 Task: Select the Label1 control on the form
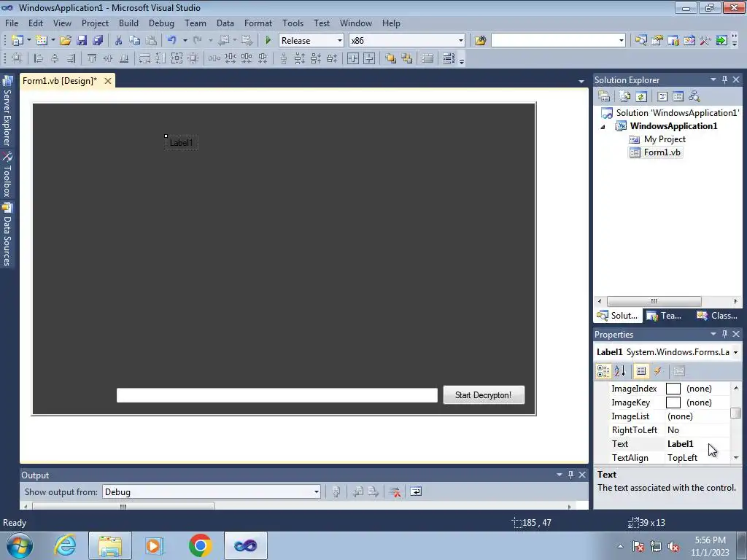182,143
